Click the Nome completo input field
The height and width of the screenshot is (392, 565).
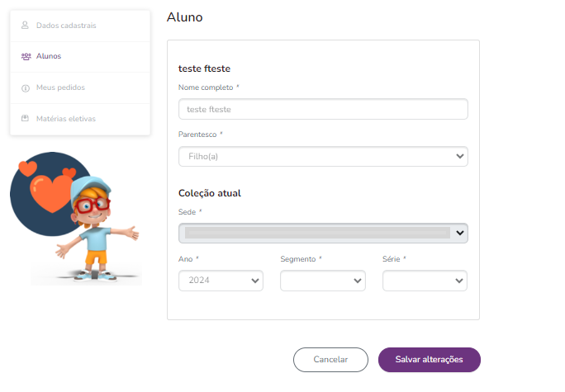click(x=323, y=109)
